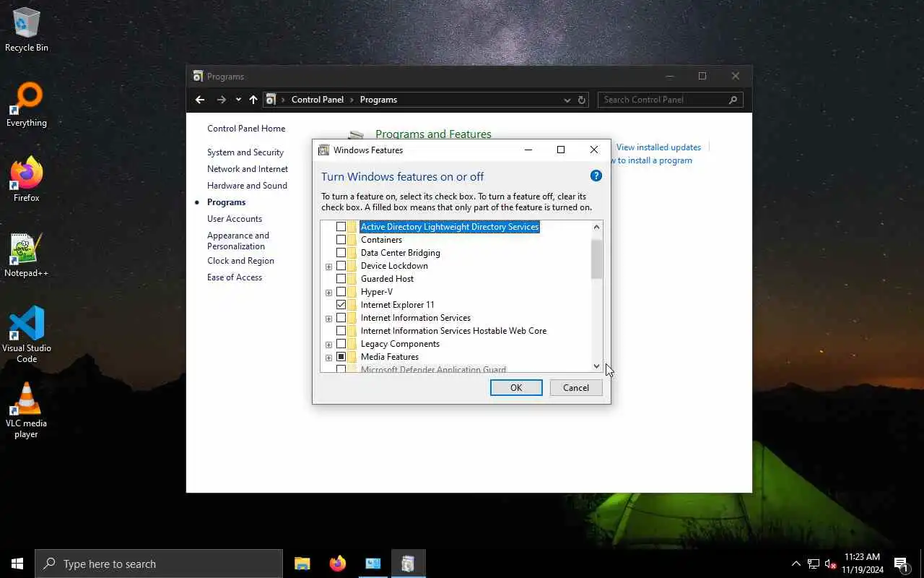This screenshot has height=578, width=924.
Task: Open the Notepad++ desktop shortcut
Action: pyautogui.click(x=27, y=256)
